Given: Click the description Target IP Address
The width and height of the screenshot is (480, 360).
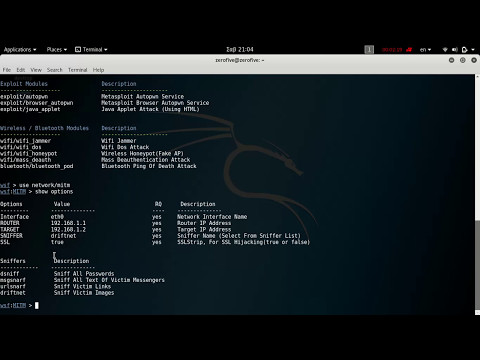Looking at the screenshot, I should point(204,230).
